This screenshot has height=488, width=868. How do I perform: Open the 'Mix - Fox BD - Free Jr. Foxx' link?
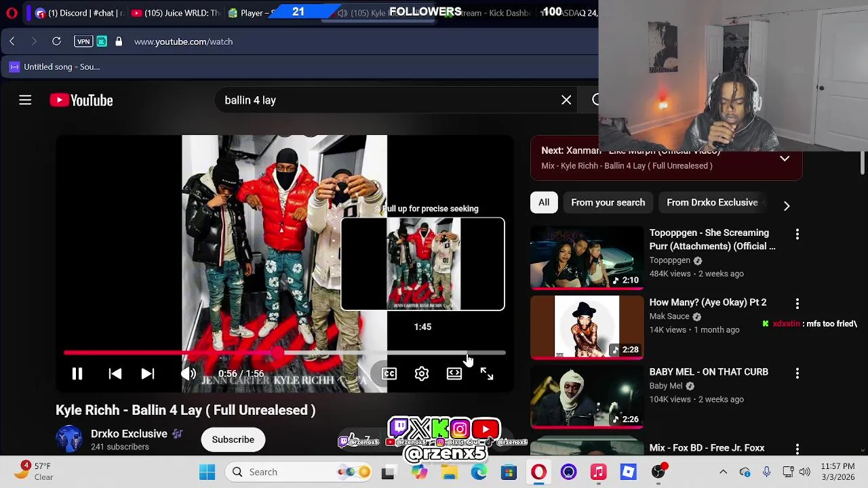click(x=707, y=448)
